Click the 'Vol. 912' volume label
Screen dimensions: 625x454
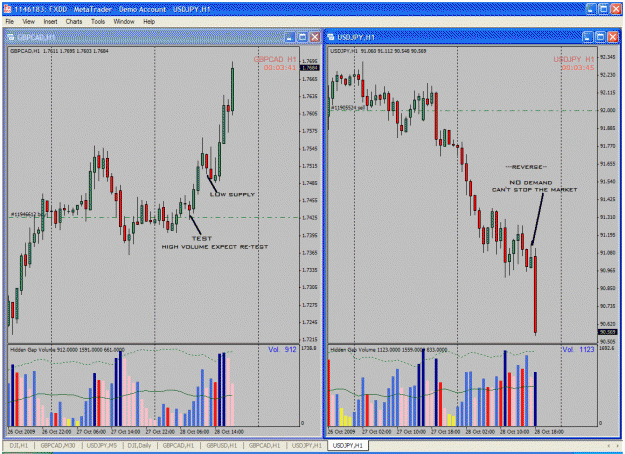(x=282, y=350)
